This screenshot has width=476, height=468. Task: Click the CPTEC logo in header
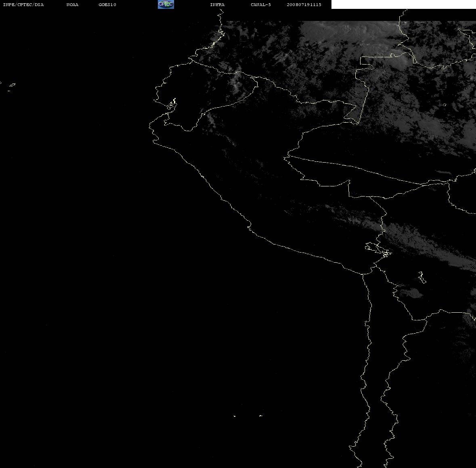coord(166,4)
